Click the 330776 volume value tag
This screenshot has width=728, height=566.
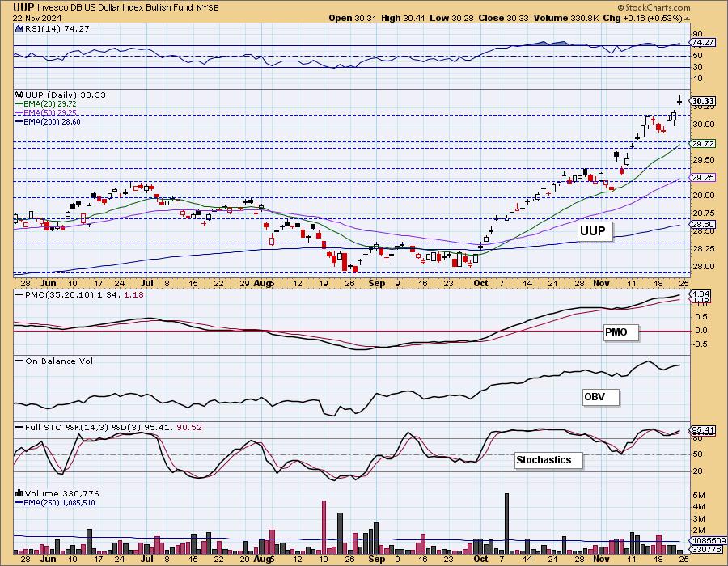pos(707,549)
